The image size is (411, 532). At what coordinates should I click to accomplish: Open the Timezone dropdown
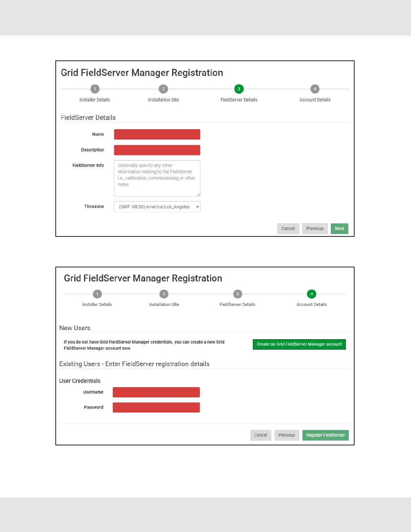(157, 207)
